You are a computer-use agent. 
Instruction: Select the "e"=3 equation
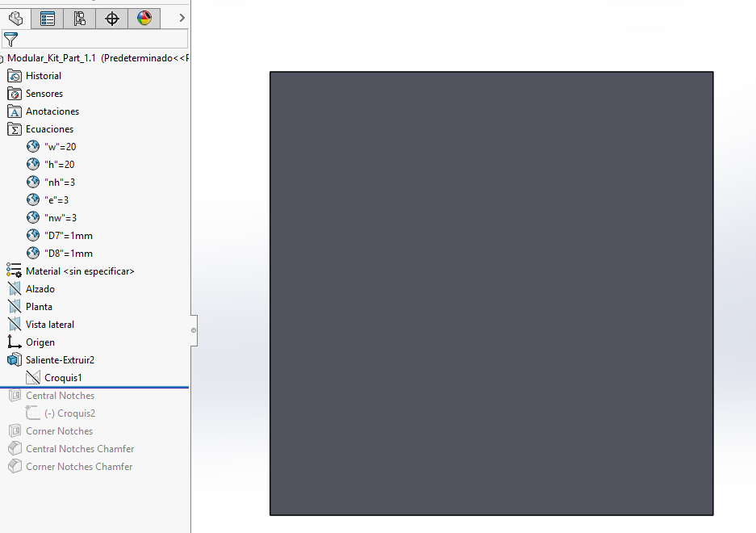pos(56,200)
